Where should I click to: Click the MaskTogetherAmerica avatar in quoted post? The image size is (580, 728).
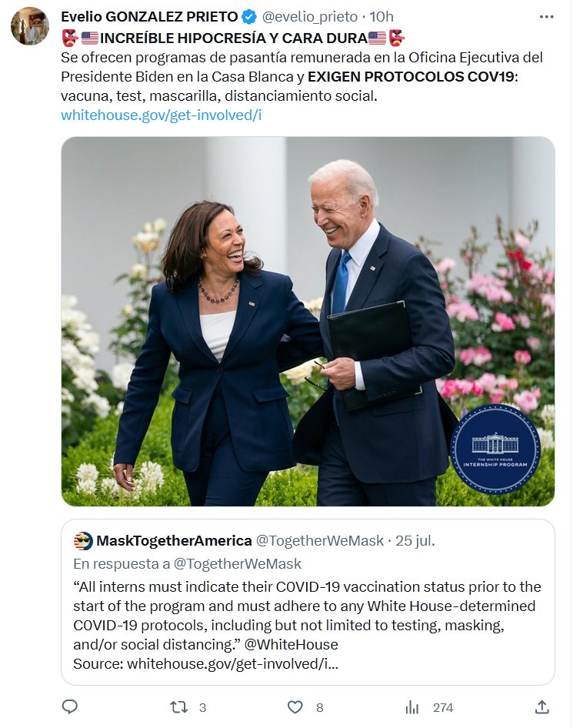(83, 541)
